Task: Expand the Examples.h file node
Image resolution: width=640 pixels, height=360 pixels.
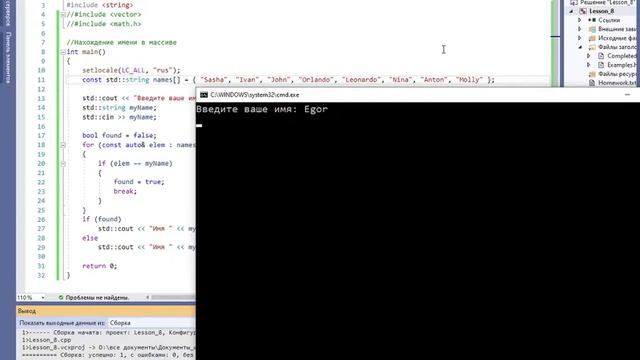Action: (589, 65)
